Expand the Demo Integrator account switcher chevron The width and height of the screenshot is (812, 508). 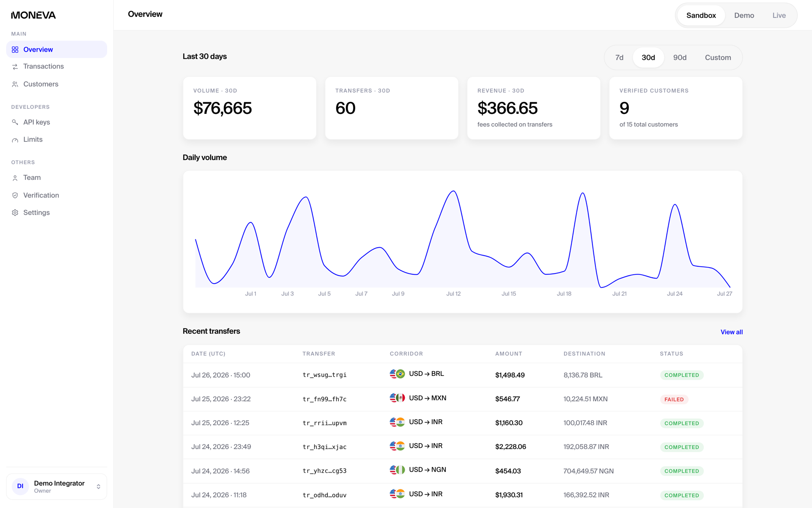(99, 486)
